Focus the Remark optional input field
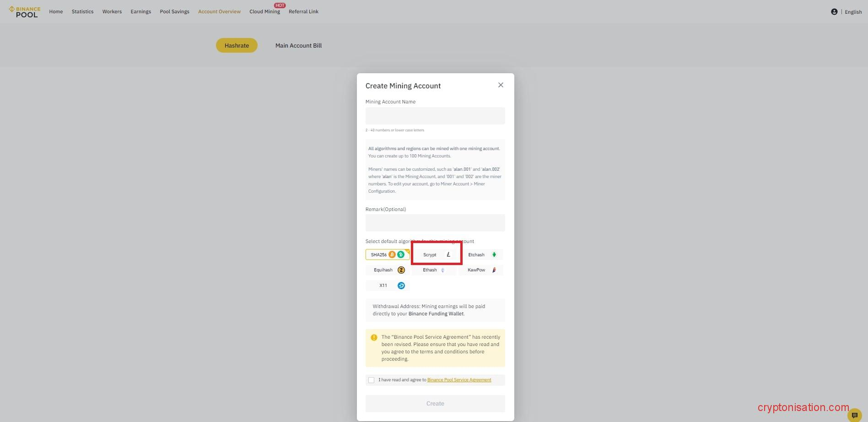 (x=435, y=223)
